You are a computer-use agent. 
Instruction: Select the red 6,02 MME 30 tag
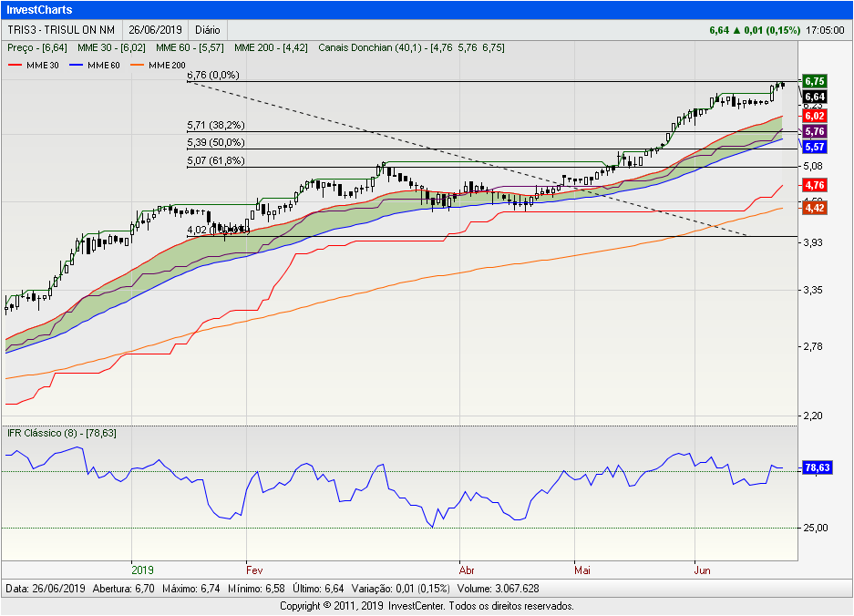point(815,116)
